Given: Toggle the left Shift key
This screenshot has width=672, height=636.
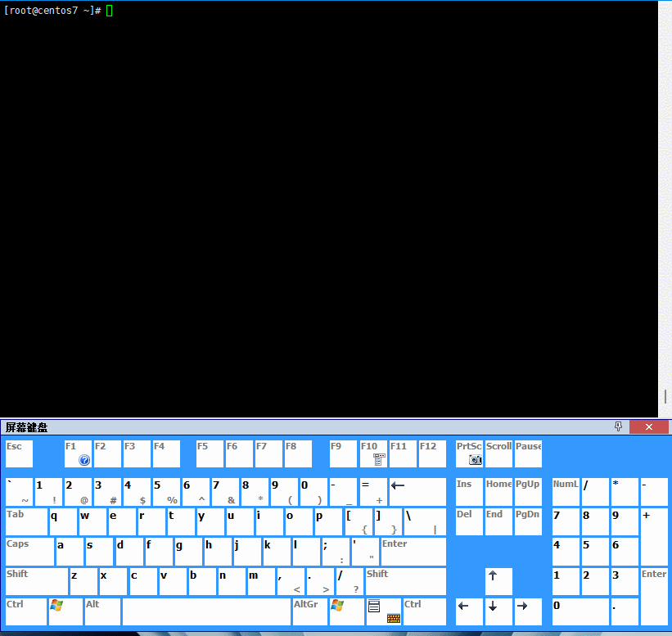Looking at the screenshot, I should click(x=37, y=582).
